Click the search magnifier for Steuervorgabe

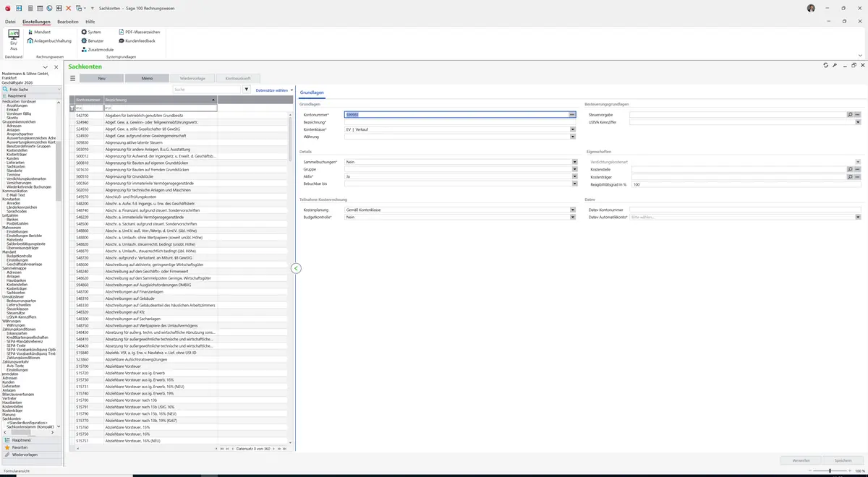click(850, 114)
